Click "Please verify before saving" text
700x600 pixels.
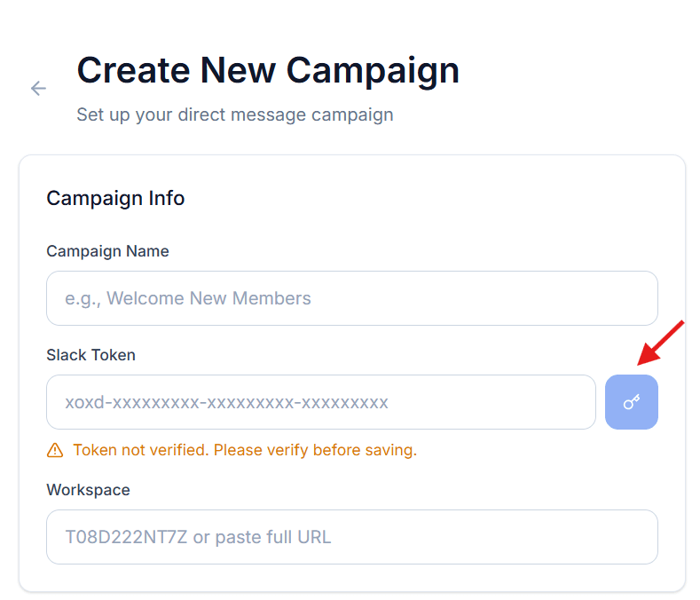tap(315, 450)
